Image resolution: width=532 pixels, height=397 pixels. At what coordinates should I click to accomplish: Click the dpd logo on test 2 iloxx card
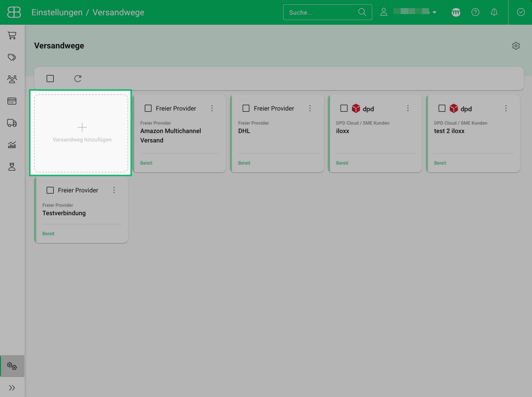click(x=461, y=108)
